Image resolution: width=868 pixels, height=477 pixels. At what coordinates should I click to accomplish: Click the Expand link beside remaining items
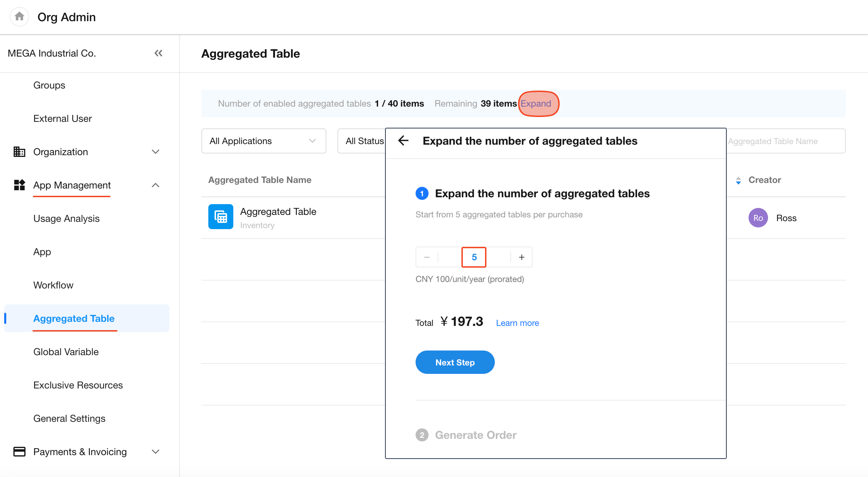536,103
